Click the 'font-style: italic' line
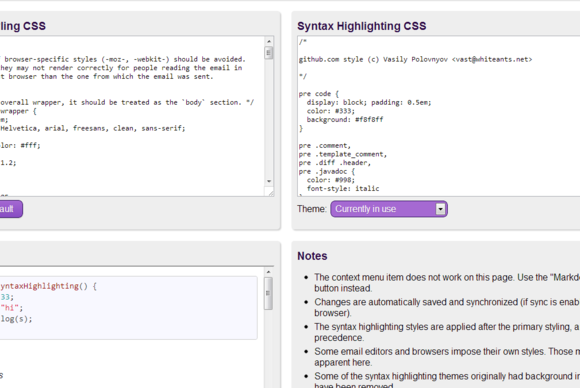 [343, 188]
